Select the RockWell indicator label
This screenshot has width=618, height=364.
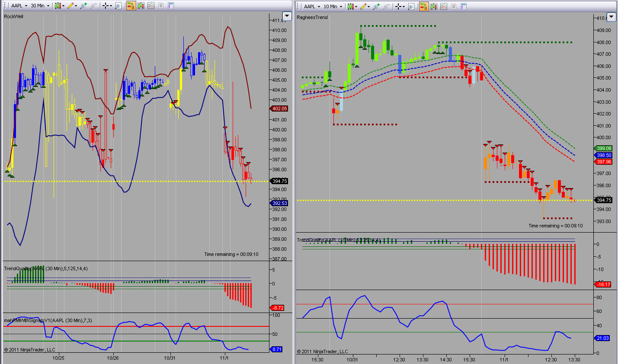point(13,16)
